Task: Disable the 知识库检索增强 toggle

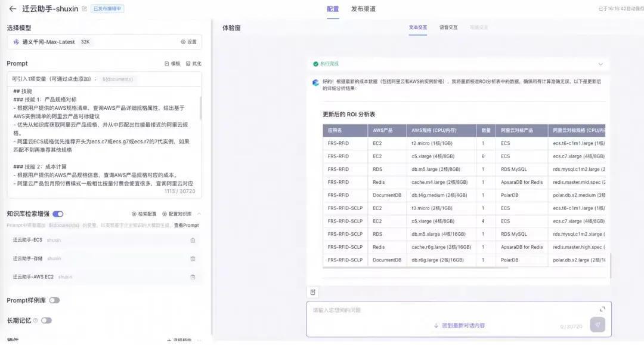Action: click(x=58, y=214)
